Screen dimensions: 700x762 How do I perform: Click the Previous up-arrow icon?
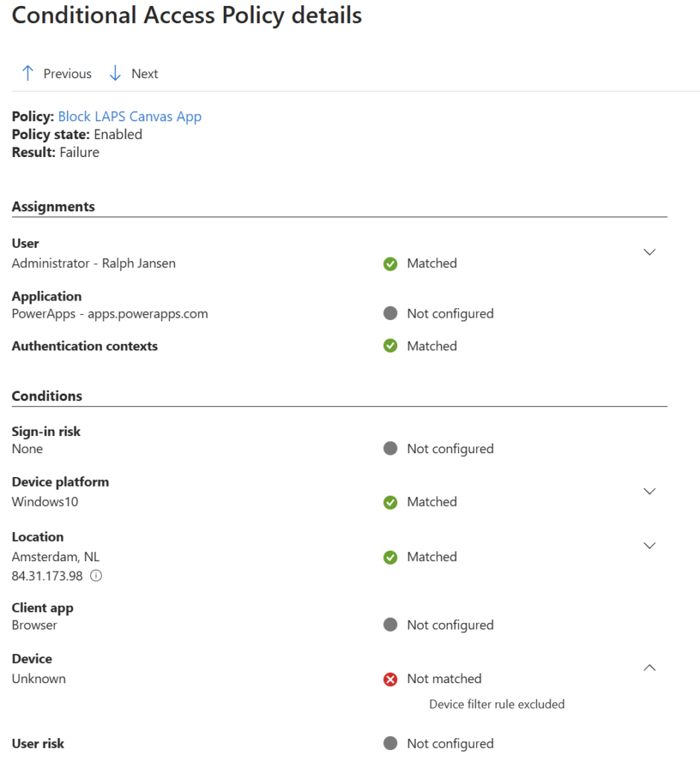pos(28,73)
